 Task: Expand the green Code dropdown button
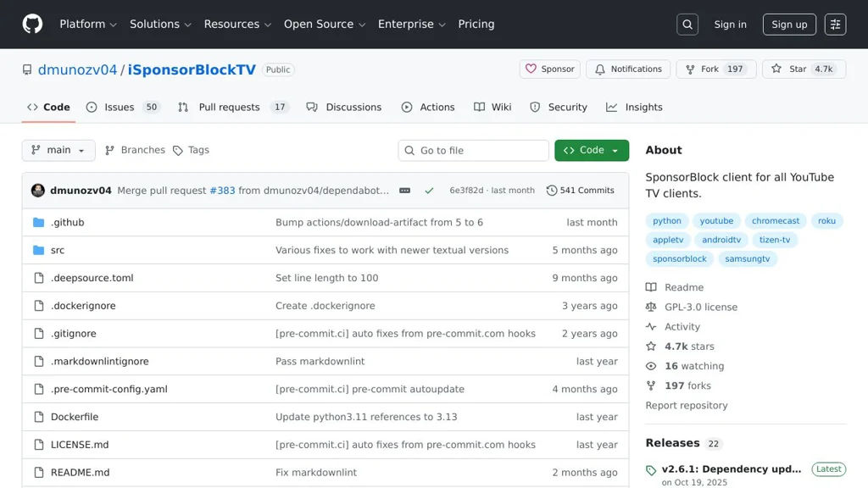[x=592, y=150]
